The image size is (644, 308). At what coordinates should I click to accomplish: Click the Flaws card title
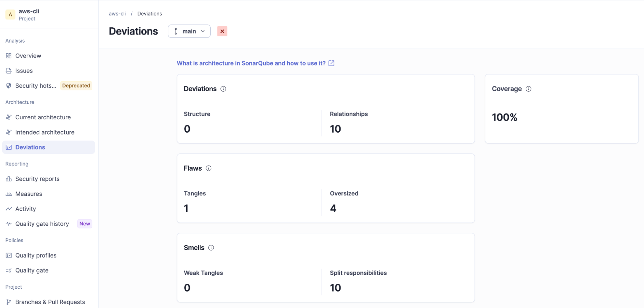click(193, 168)
